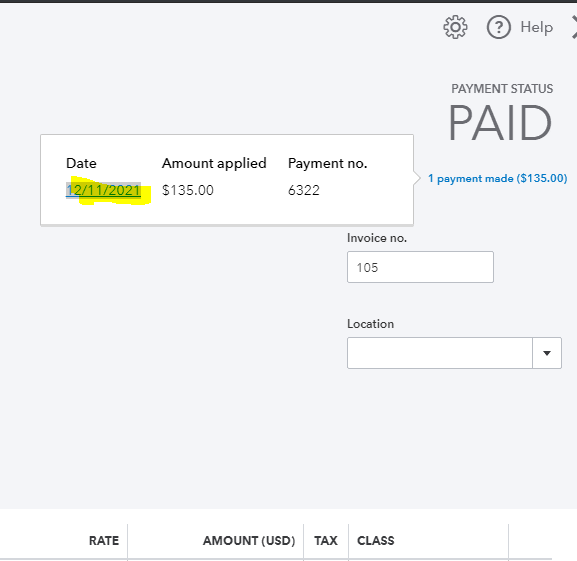Select the RATE column header
Viewport: 577px width, 561px height.
[x=104, y=540]
